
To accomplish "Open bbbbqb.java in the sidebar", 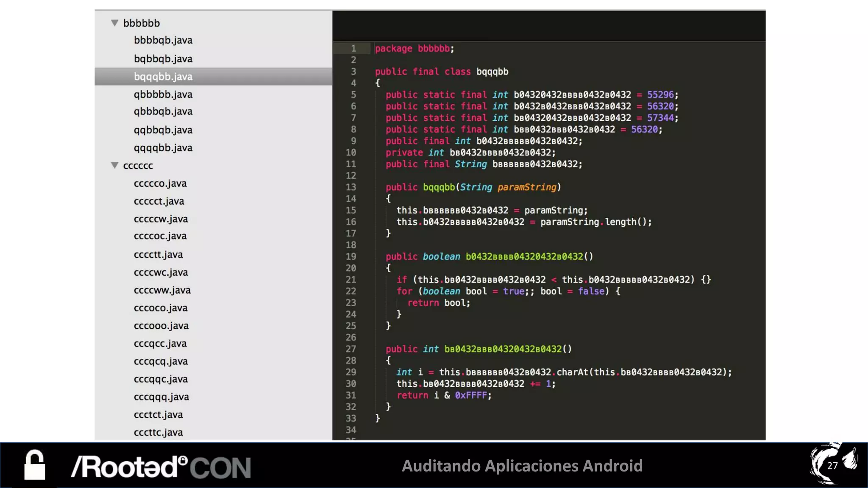I will 163,40.
